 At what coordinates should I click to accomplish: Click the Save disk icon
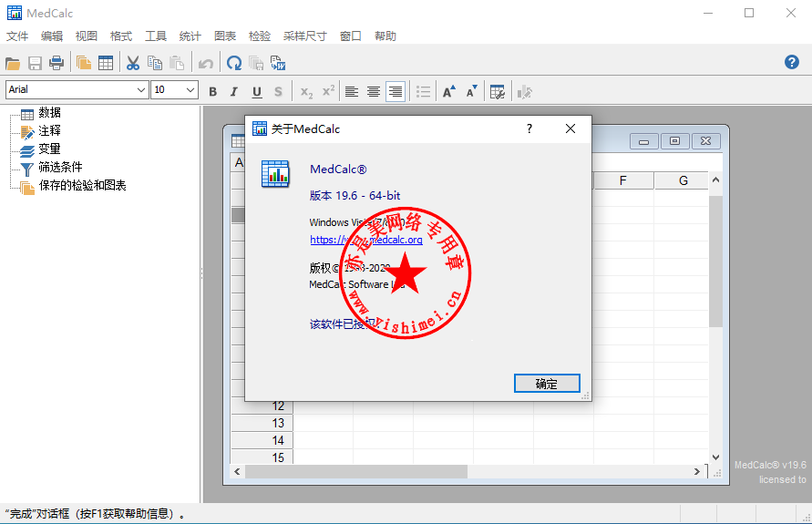35,63
